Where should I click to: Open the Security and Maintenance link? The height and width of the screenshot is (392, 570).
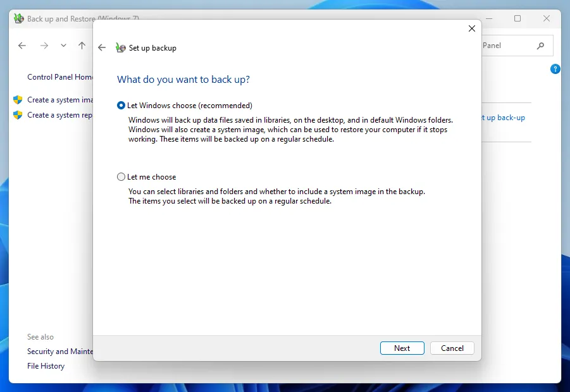pos(60,352)
